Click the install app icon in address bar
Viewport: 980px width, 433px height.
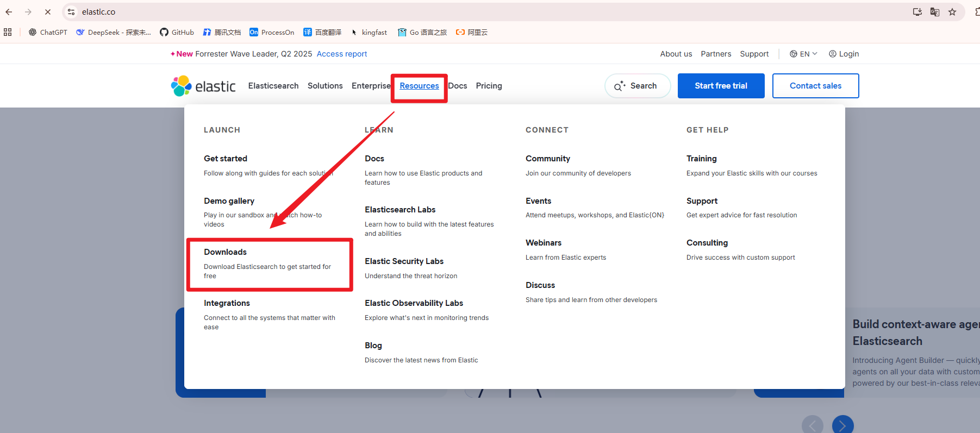pos(917,12)
